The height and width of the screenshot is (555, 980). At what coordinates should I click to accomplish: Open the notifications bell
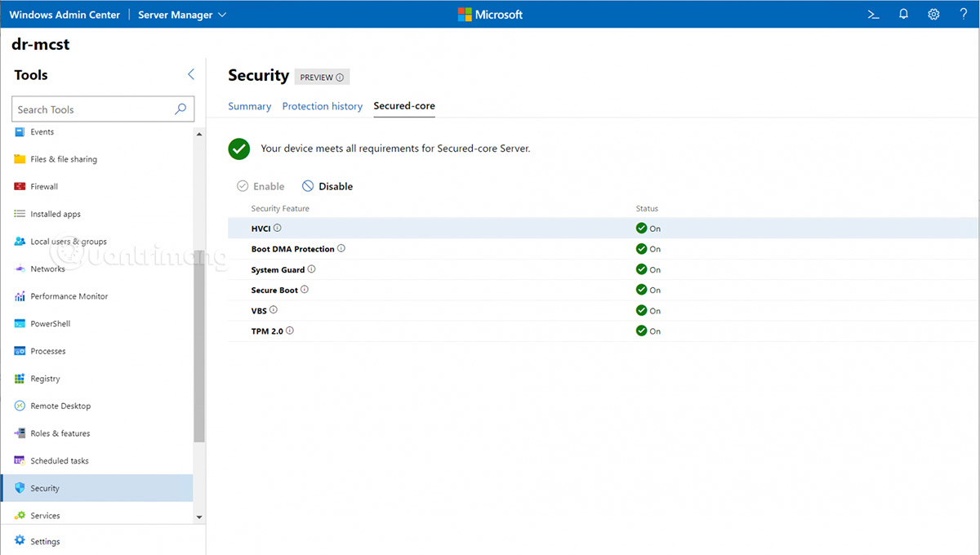click(903, 14)
